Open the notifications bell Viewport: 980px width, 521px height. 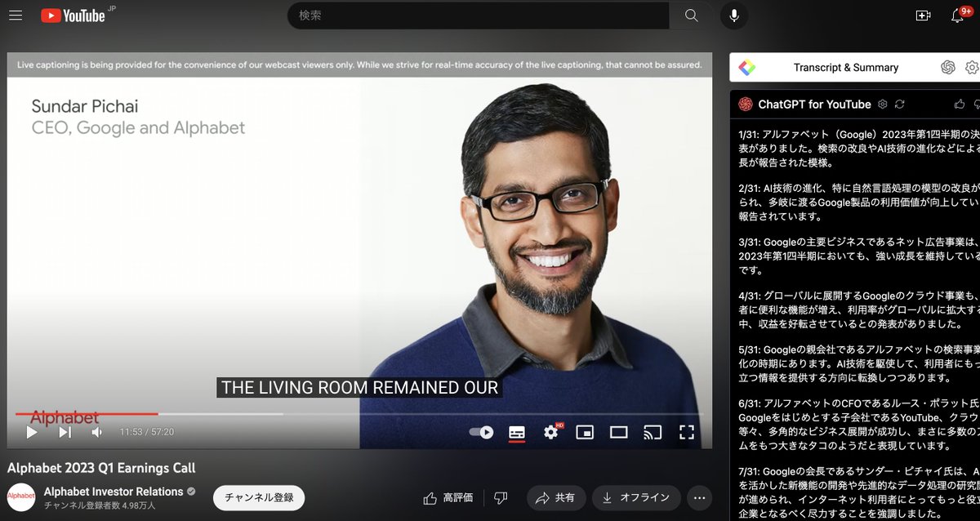point(959,16)
